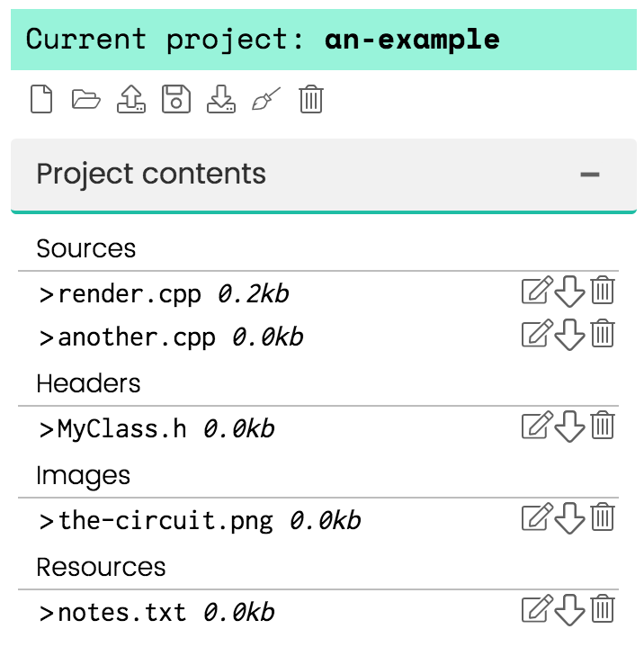The height and width of the screenshot is (647, 644).
Task: Collapse the Project contents panel
Action: [589, 175]
